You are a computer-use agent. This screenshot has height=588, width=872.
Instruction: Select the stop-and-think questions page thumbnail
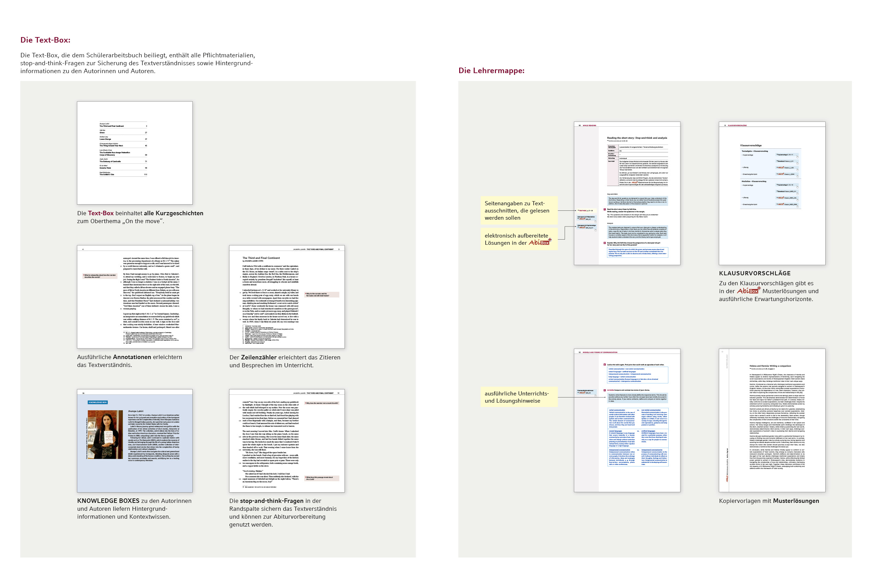tap(287, 441)
